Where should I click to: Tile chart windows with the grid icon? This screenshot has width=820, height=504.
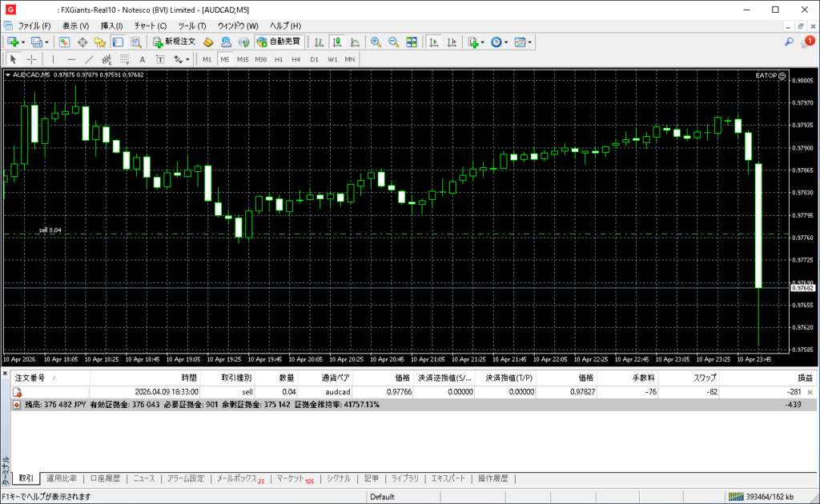(x=412, y=42)
